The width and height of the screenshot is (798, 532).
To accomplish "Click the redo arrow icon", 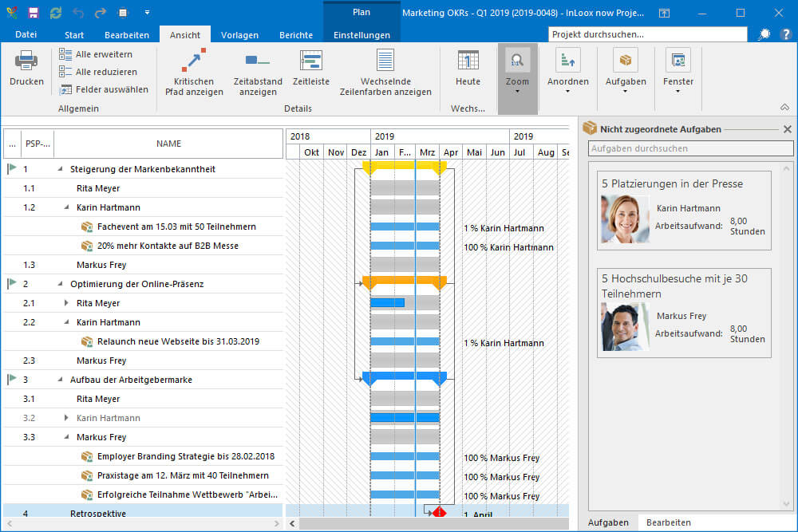I will pyautogui.click(x=101, y=13).
